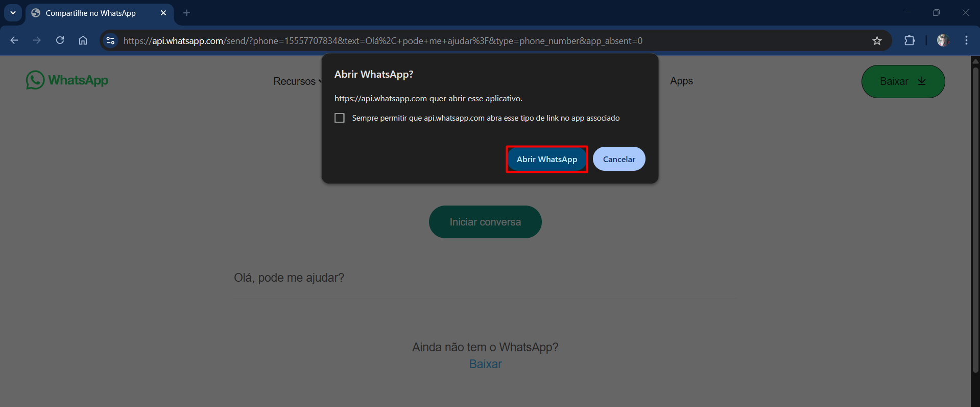The image size is (980, 407).
Task: Open Chrome three-dot menu
Action: [966, 40]
